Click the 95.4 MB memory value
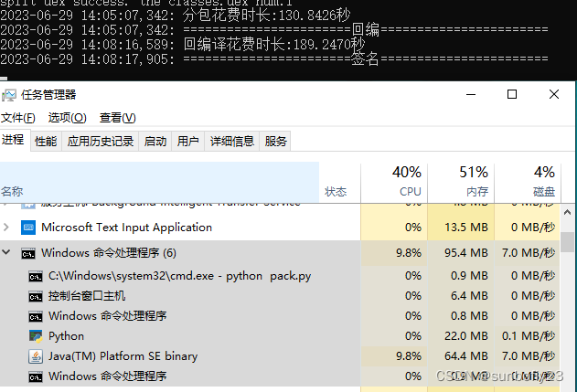 (466, 253)
